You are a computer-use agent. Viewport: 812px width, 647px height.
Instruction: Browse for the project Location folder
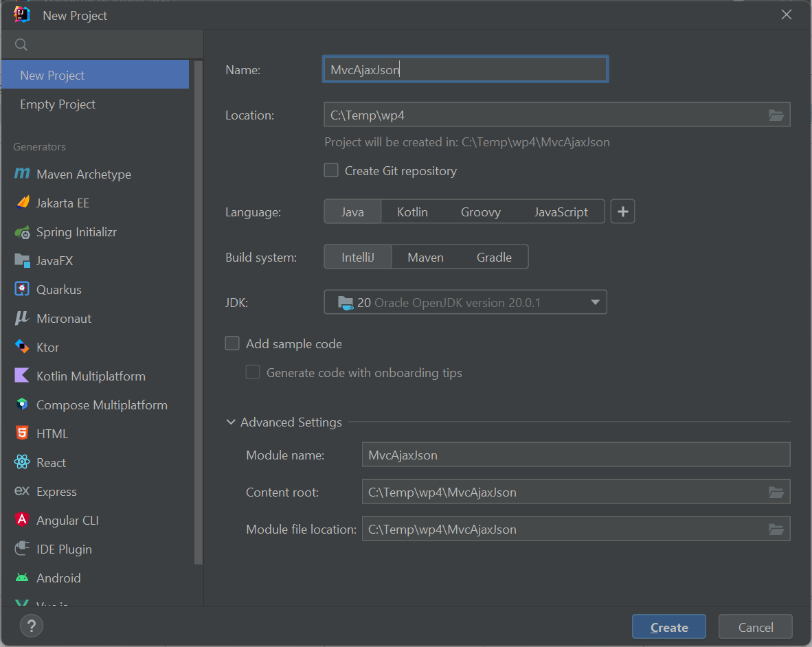tap(776, 115)
